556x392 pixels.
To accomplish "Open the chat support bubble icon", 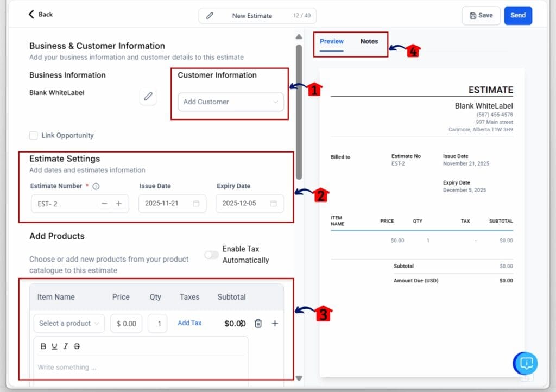I will pyautogui.click(x=526, y=363).
